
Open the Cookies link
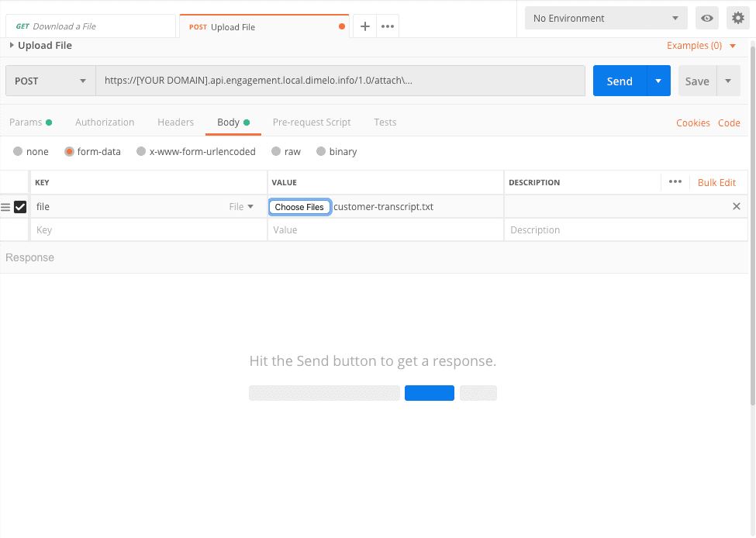pyautogui.click(x=692, y=122)
